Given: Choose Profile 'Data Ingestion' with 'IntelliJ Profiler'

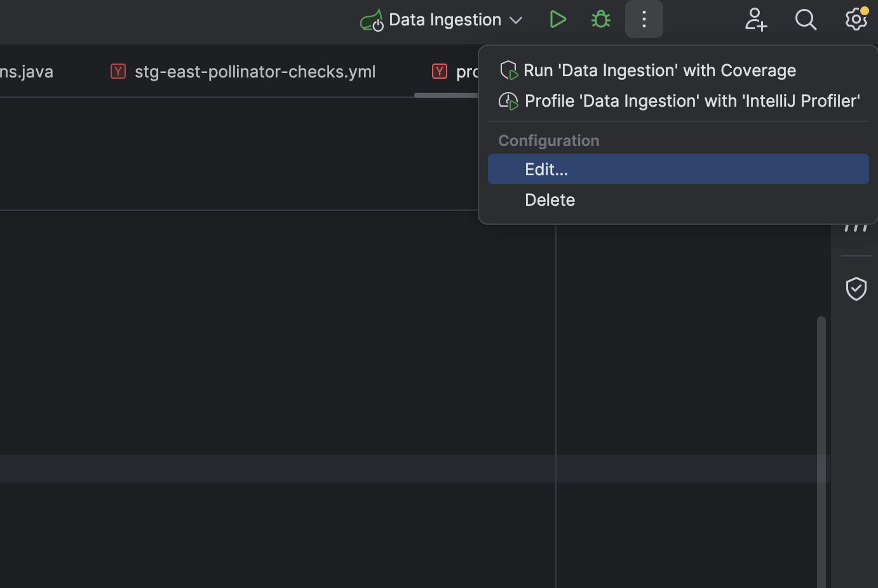Looking at the screenshot, I should click(678, 101).
